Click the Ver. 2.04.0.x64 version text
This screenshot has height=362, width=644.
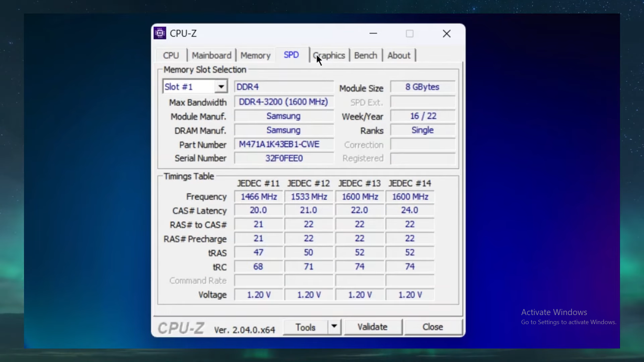[245, 330]
